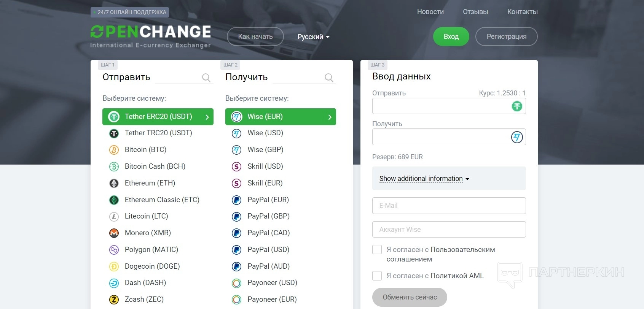Expand Show additional information
The width and height of the screenshot is (644, 309).
click(x=424, y=179)
